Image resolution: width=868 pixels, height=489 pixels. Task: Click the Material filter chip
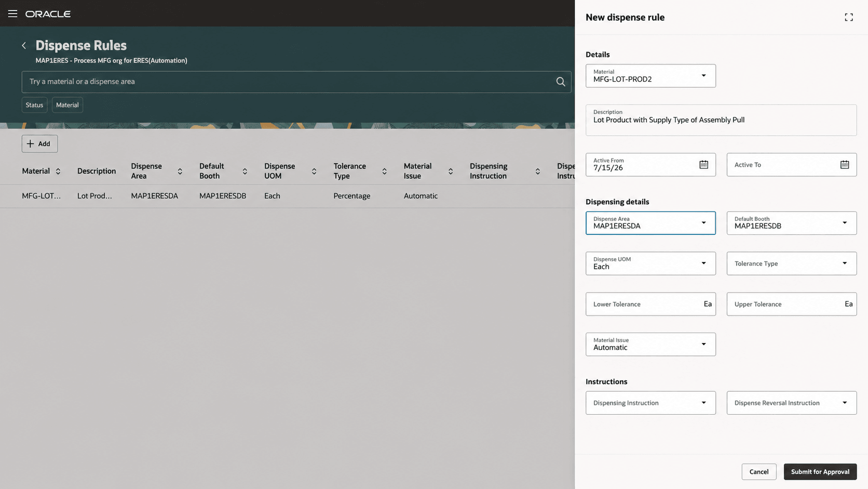pyautogui.click(x=67, y=105)
